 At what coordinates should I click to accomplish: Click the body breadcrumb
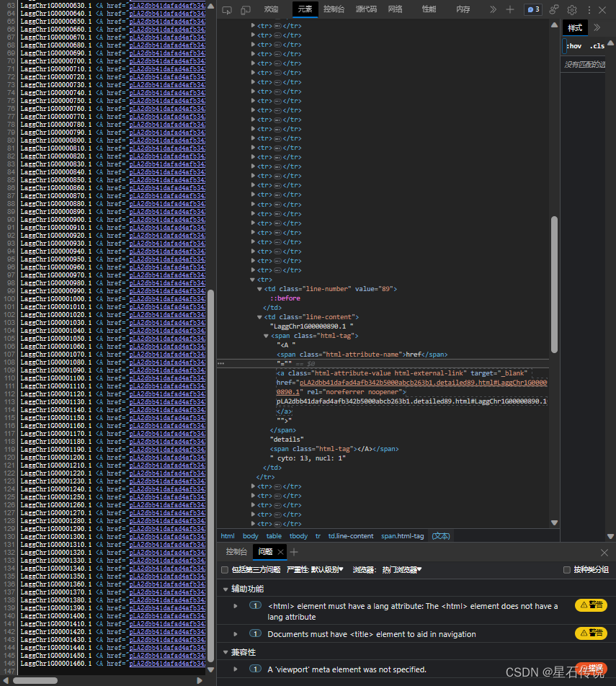point(250,536)
